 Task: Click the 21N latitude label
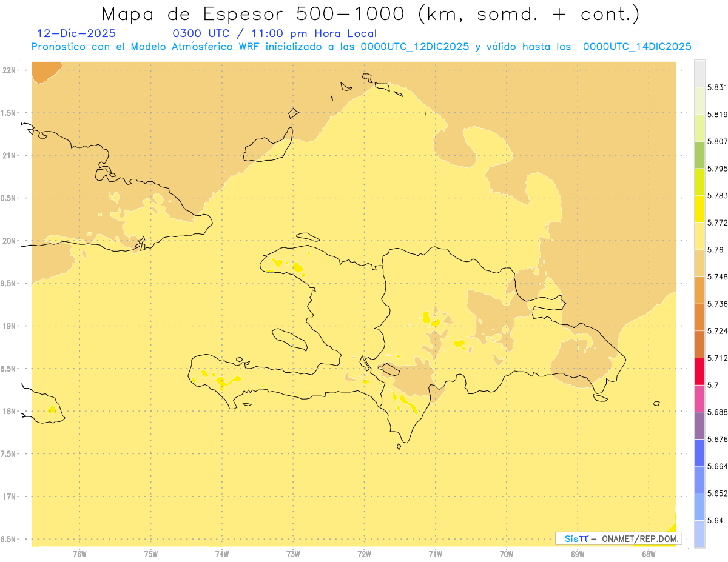(x=10, y=156)
